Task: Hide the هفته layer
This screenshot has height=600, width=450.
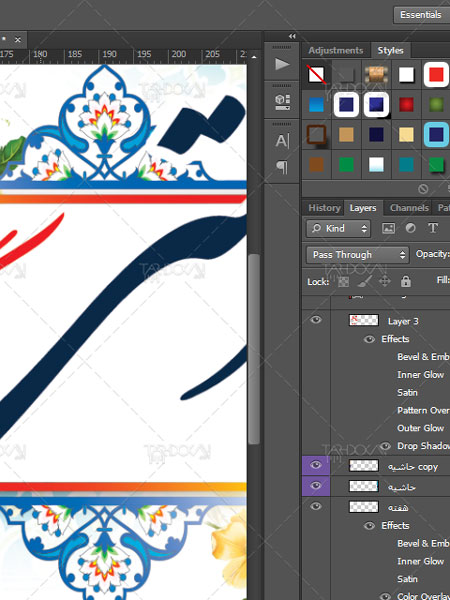Action: (x=316, y=506)
